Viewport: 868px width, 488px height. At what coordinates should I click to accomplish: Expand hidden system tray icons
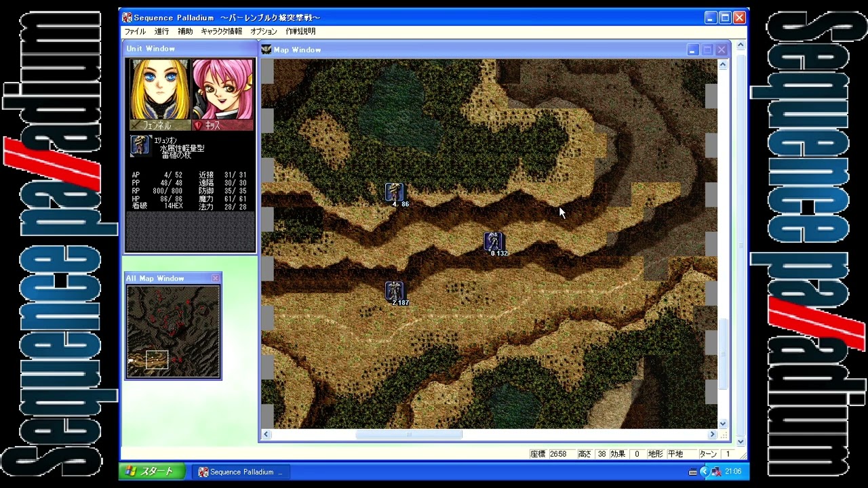pyautogui.click(x=704, y=472)
